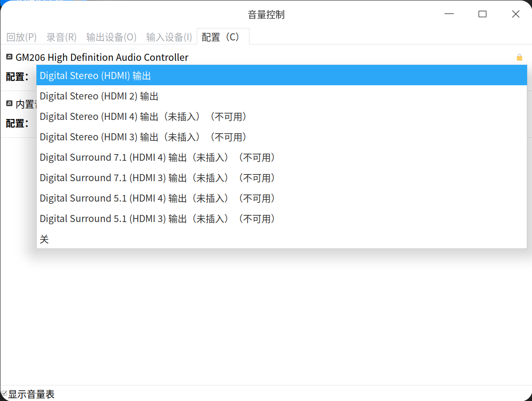Select the 关 (off) profile option
This screenshot has height=401, width=532.
pyautogui.click(x=282, y=239)
